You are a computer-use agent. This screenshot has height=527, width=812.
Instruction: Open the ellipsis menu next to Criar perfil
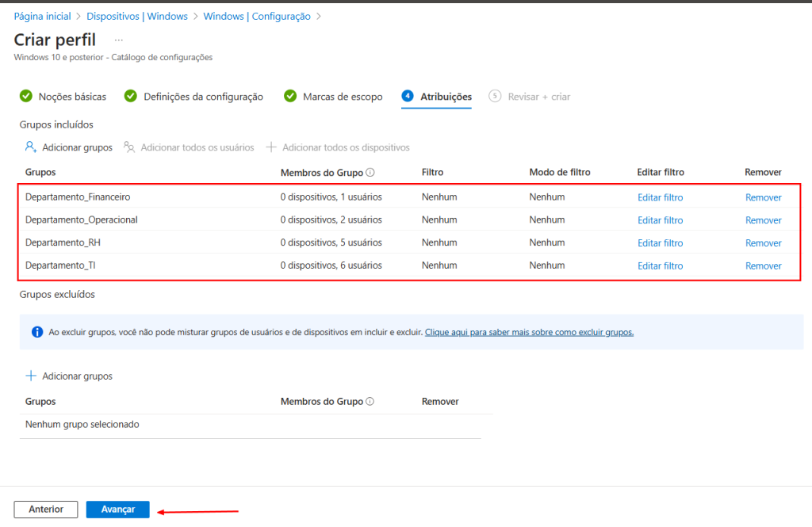click(x=119, y=40)
